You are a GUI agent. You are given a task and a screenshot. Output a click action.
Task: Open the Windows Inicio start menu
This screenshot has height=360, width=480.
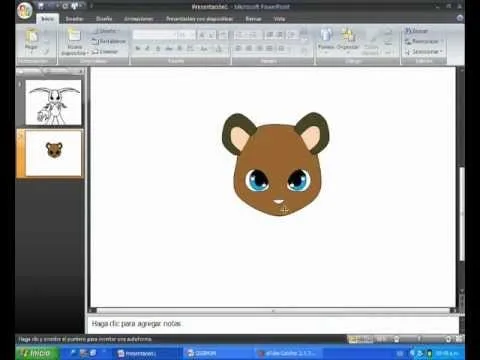point(37,353)
